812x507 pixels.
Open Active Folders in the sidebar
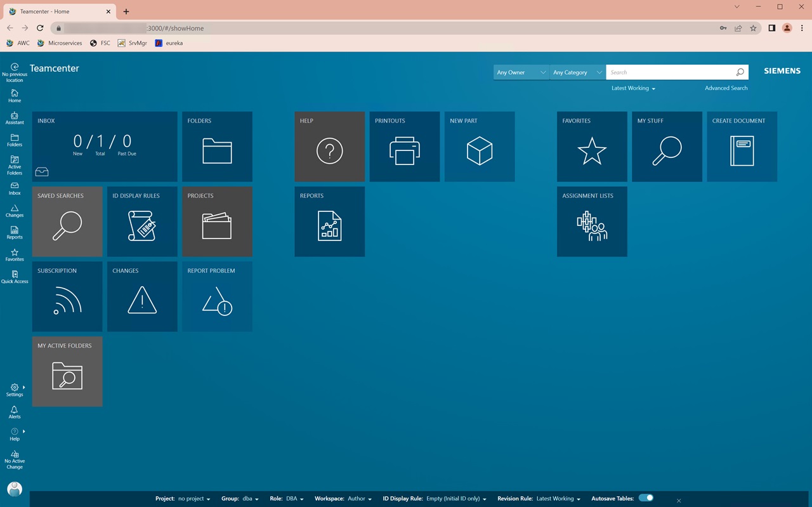coord(15,165)
